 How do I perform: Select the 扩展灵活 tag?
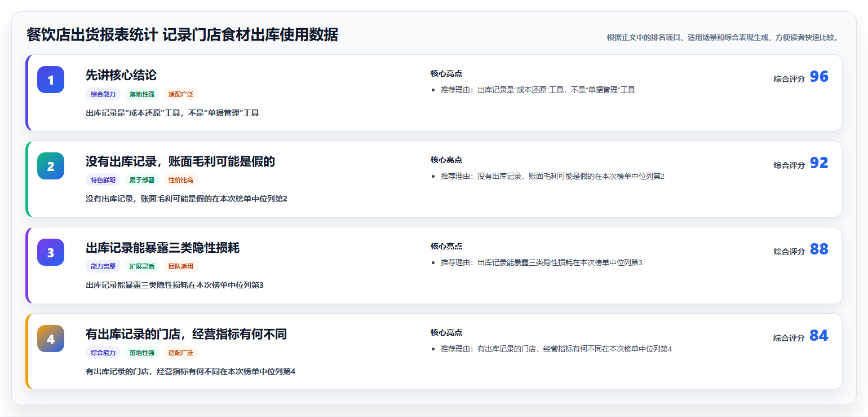(x=142, y=266)
